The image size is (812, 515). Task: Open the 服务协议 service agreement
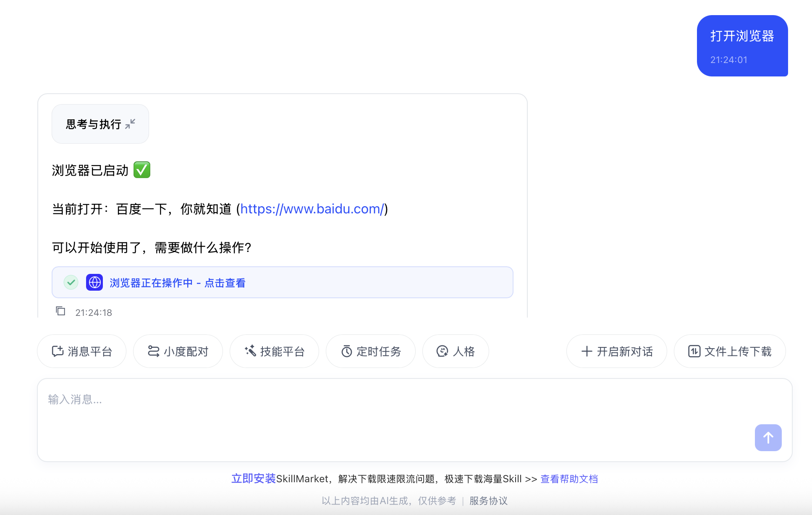[488, 501]
